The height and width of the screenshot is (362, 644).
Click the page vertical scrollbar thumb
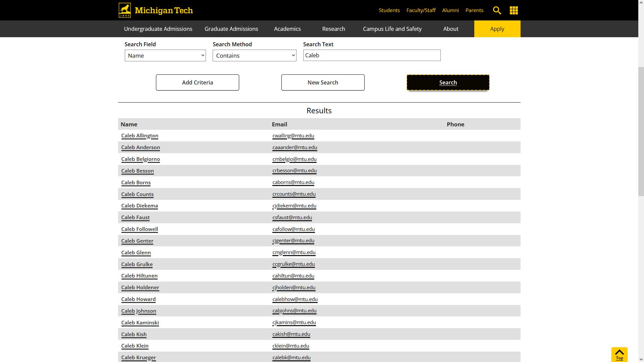(641, 131)
